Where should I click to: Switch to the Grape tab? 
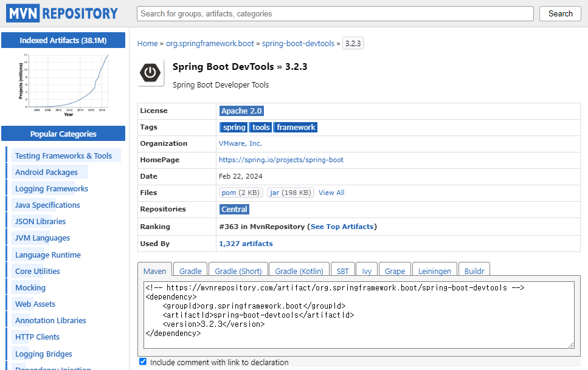(395, 271)
